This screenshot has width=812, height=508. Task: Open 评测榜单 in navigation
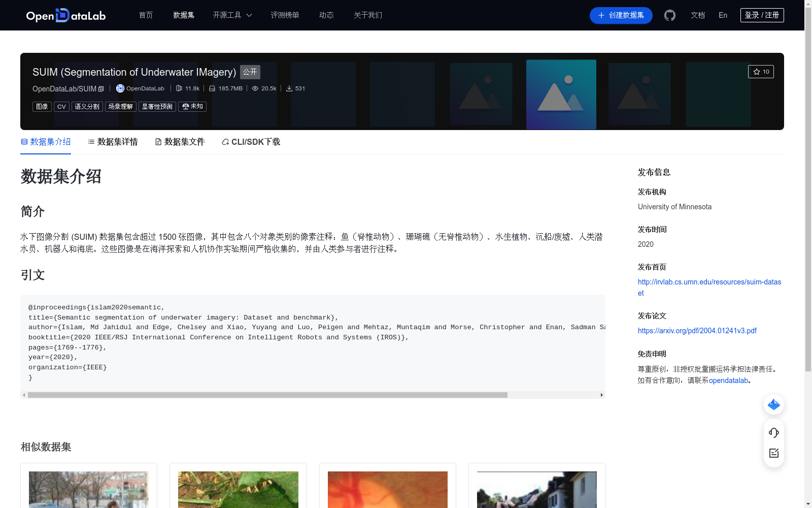click(285, 15)
